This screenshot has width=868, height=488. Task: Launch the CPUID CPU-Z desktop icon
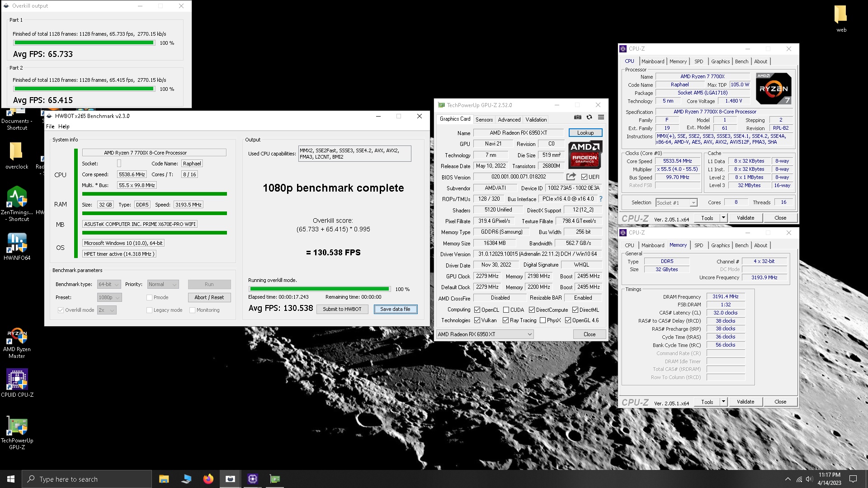click(17, 383)
